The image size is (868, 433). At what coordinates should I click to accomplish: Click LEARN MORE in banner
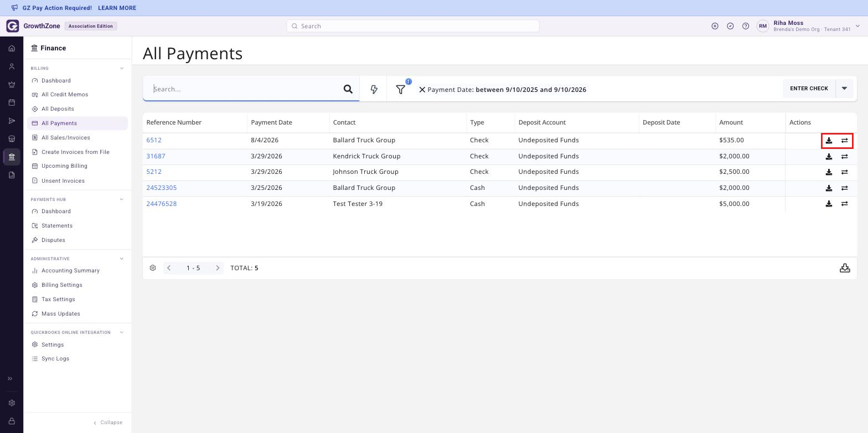point(117,8)
